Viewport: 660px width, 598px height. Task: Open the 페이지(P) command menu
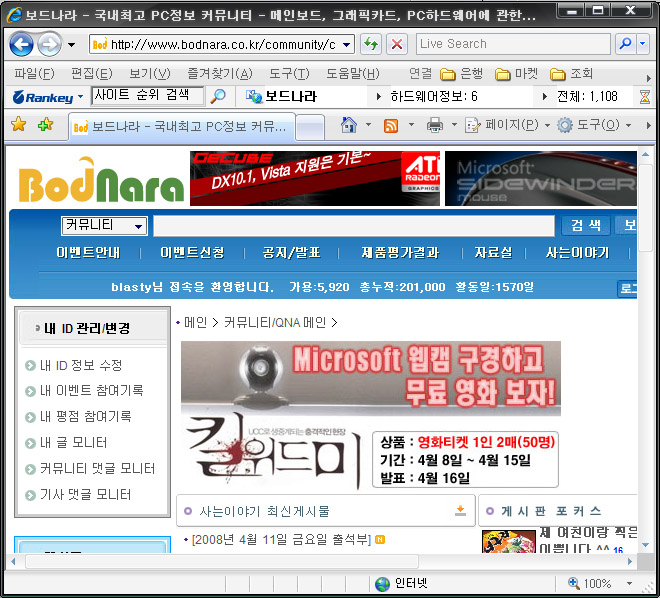tap(507, 125)
